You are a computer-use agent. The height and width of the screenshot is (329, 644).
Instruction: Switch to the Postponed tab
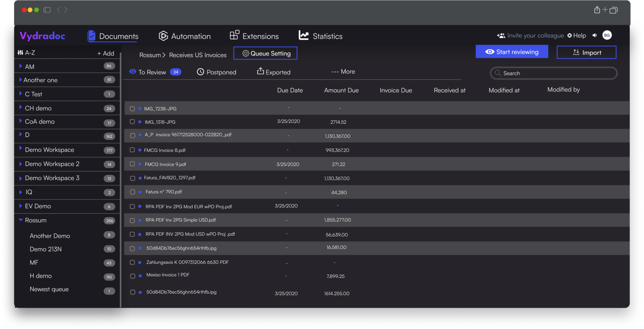[x=217, y=72]
